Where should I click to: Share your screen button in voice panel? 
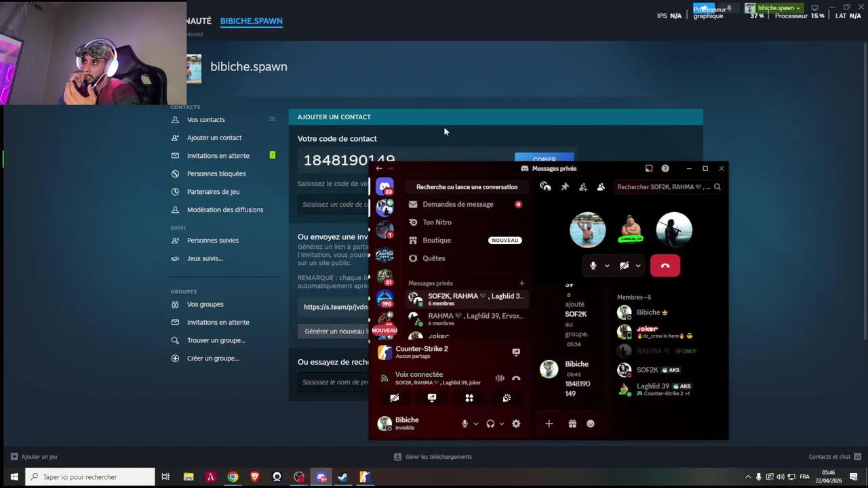432,398
